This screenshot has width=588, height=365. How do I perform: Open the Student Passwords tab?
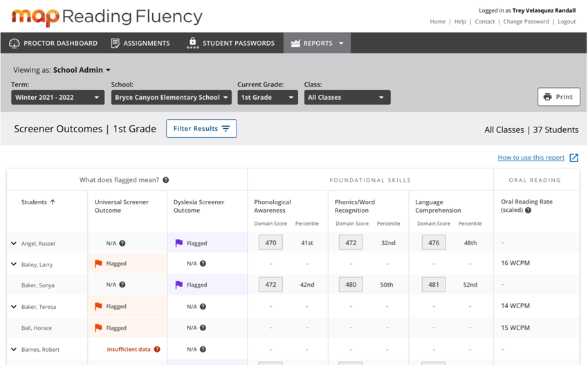click(x=230, y=43)
